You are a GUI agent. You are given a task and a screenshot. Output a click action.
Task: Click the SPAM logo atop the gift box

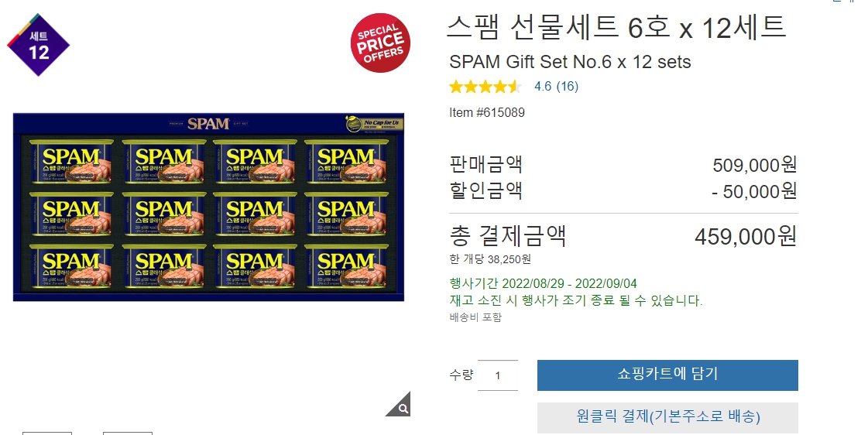[x=208, y=123]
